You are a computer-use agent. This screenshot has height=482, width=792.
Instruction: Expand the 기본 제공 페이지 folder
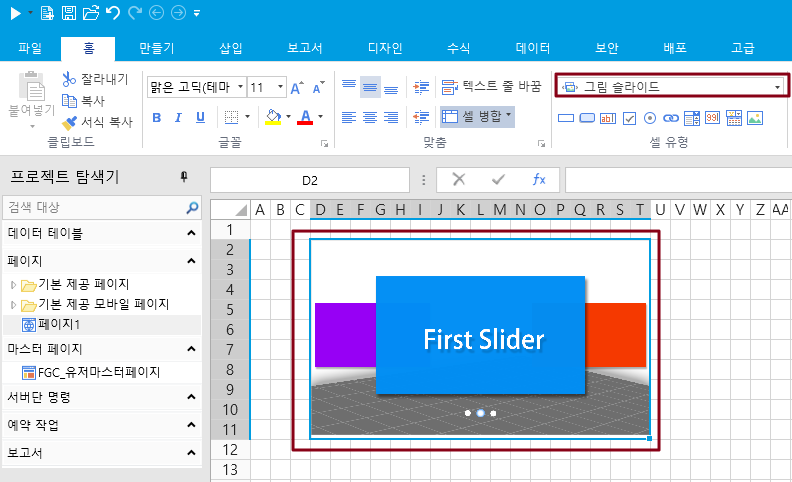click(x=14, y=284)
